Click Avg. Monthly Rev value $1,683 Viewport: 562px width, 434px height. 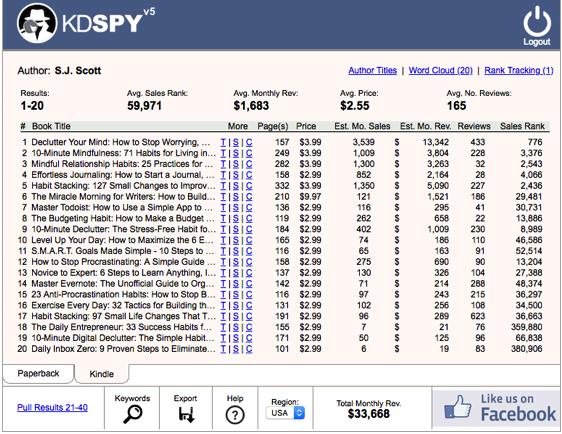pyautogui.click(x=251, y=106)
